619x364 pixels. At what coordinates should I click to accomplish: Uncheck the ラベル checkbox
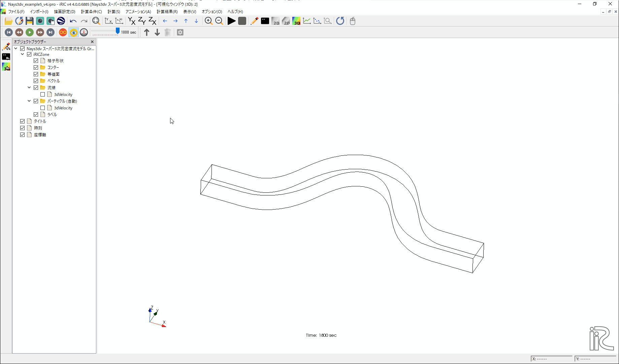coord(36,115)
